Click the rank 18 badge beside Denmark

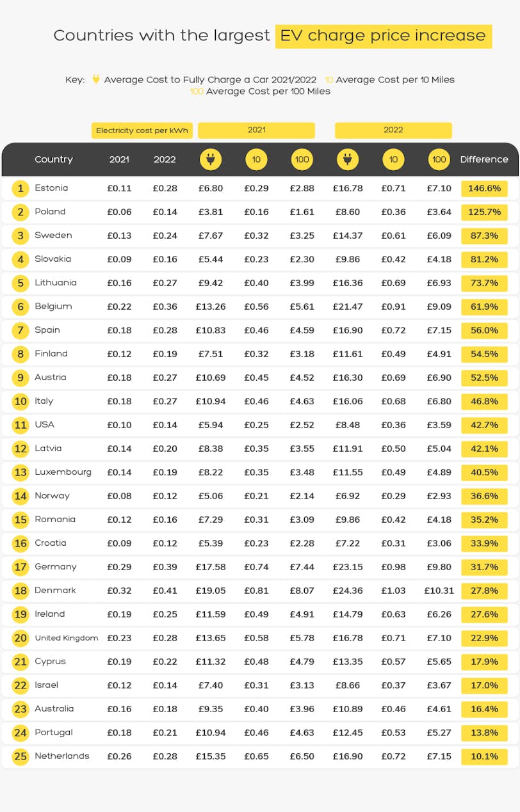tap(20, 591)
